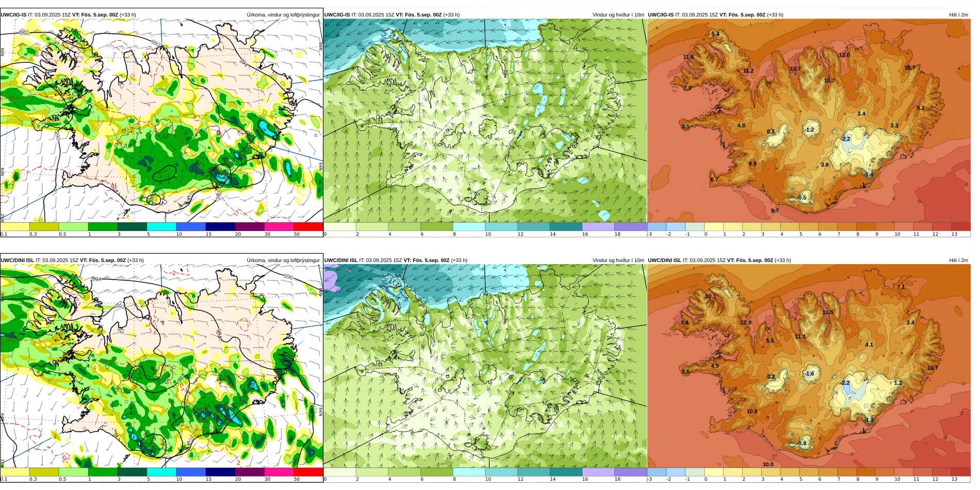
Task: Select the blue -3 degree swatch in the IG-IS temperature legend
Action: tap(657, 226)
